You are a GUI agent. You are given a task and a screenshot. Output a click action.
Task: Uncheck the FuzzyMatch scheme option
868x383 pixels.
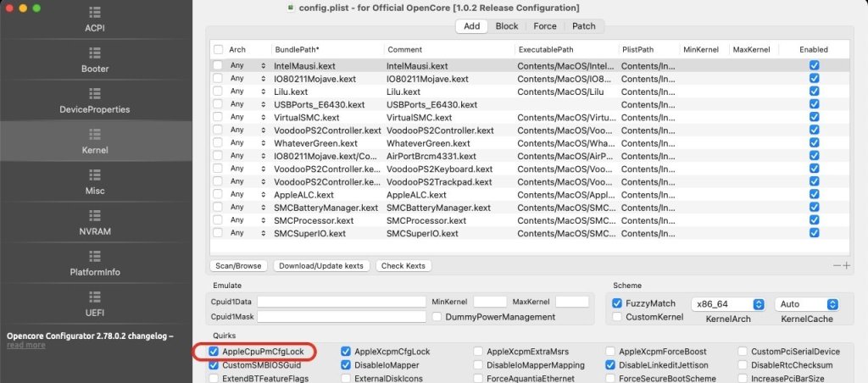click(x=617, y=303)
